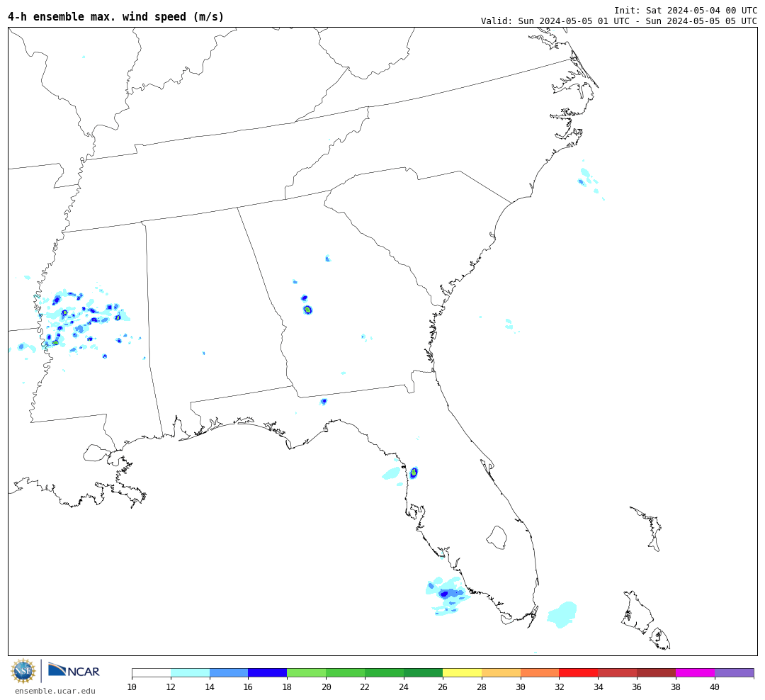The width and height of the screenshot is (765, 700).
Task: Click the purple above-40 colorbar segment
Action: tap(735, 673)
